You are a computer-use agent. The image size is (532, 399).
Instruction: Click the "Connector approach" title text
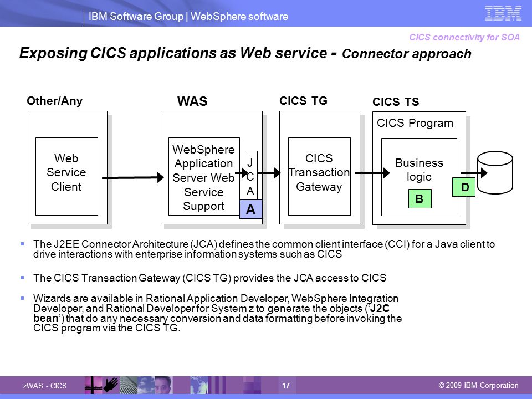[x=406, y=54]
